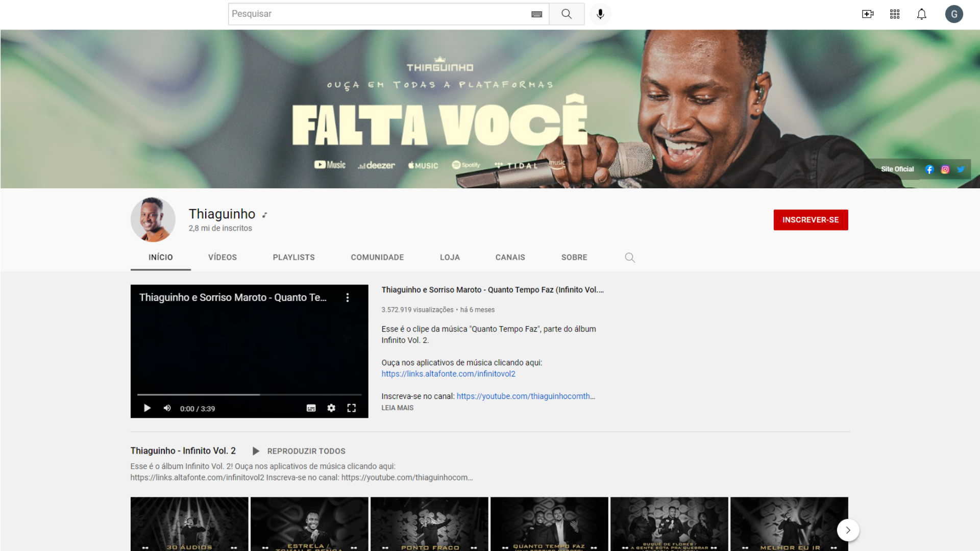Mute the featured video volume
980x551 pixels.
click(167, 408)
